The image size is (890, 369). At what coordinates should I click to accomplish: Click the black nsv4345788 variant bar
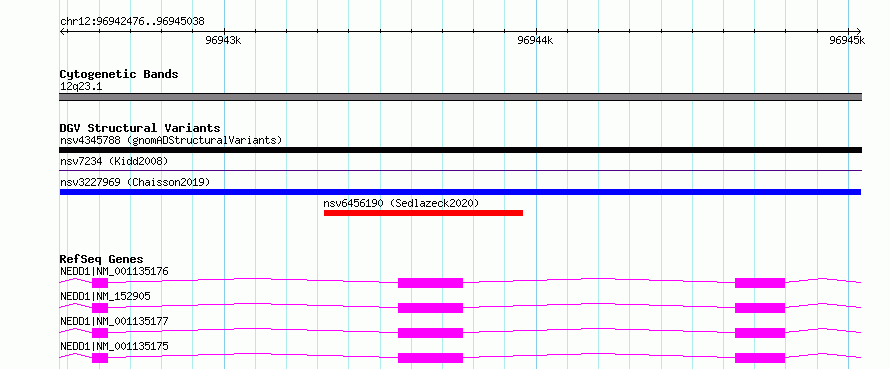460,150
